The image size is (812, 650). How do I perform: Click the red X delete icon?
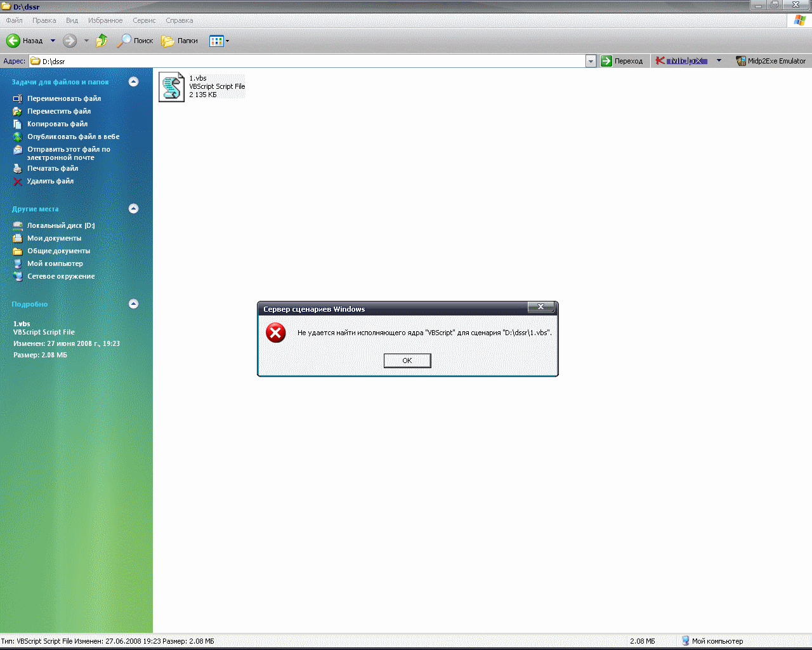(x=18, y=181)
